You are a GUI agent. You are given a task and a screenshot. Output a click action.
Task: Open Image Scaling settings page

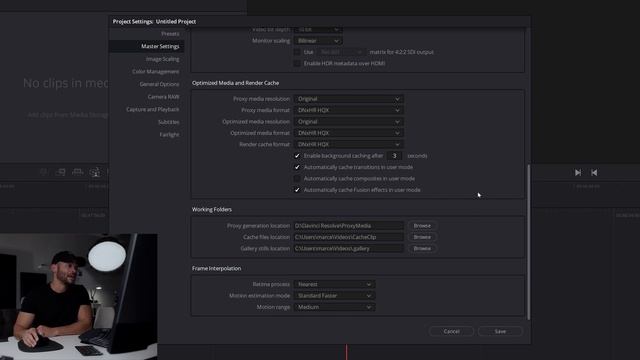coord(162,59)
